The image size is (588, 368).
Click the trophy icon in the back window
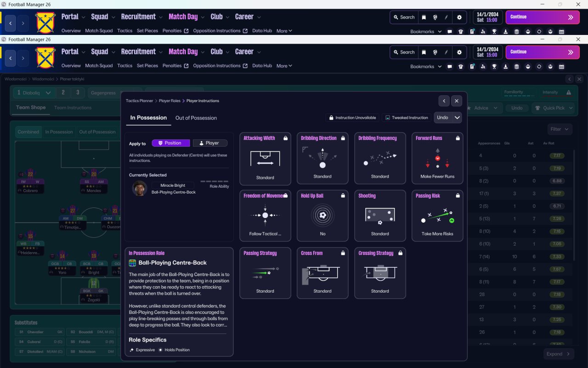[494, 31]
